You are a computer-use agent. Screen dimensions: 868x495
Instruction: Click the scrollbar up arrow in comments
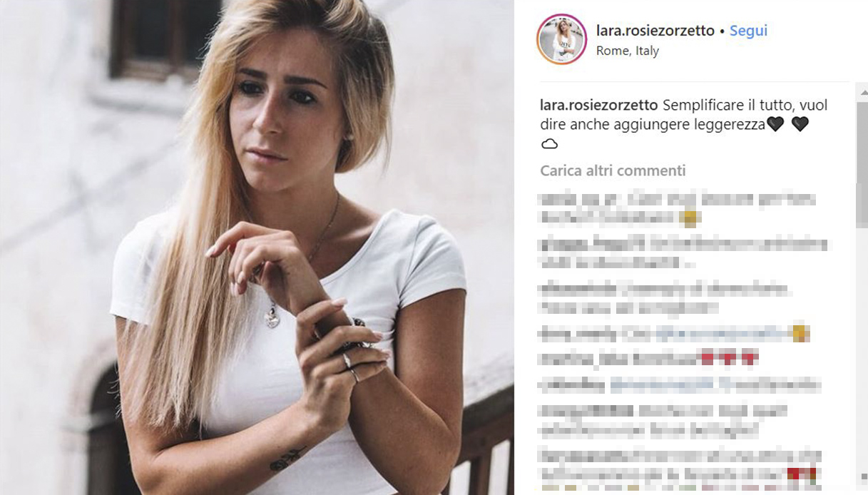click(862, 91)
